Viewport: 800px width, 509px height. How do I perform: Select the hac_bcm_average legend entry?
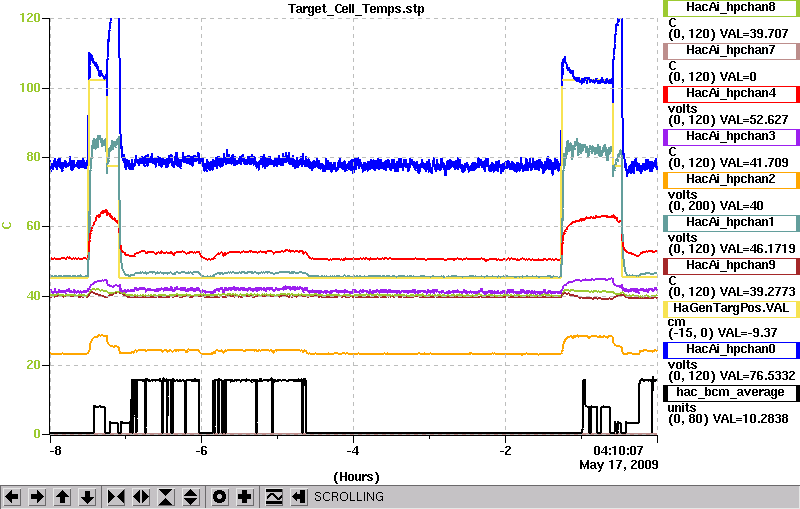pos(731,393)
